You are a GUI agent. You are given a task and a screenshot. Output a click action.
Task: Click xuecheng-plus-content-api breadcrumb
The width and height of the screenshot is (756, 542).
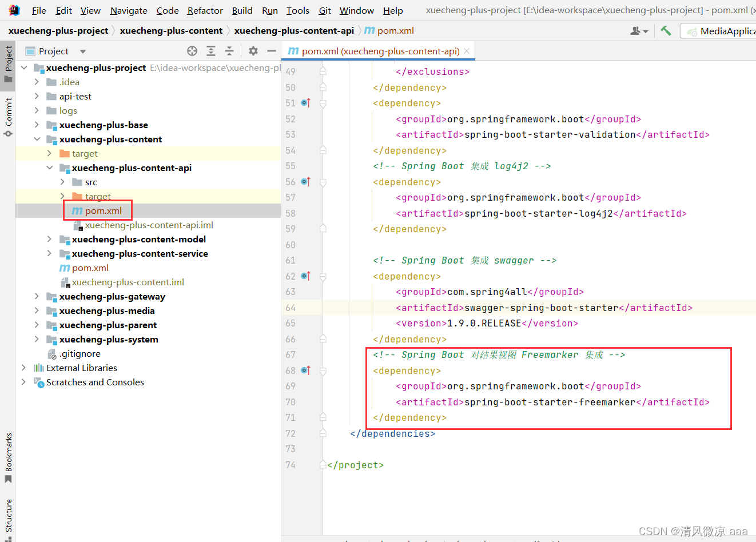[294, 30]
